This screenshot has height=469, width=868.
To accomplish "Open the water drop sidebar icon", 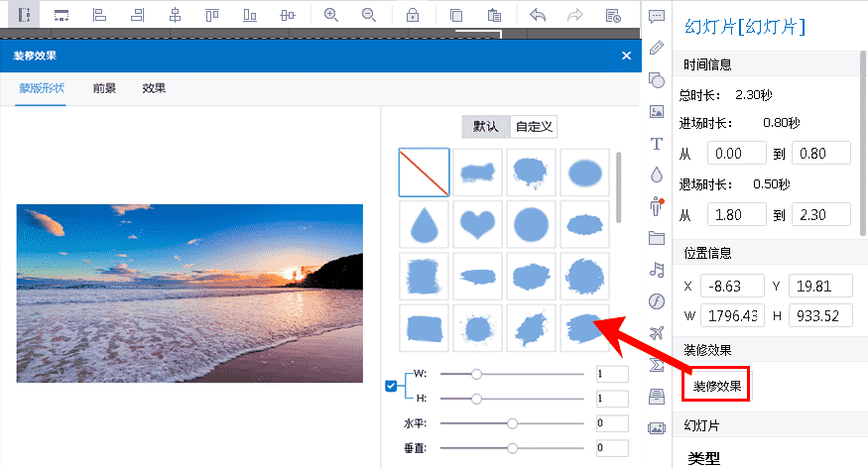I will tap(657, 175).
